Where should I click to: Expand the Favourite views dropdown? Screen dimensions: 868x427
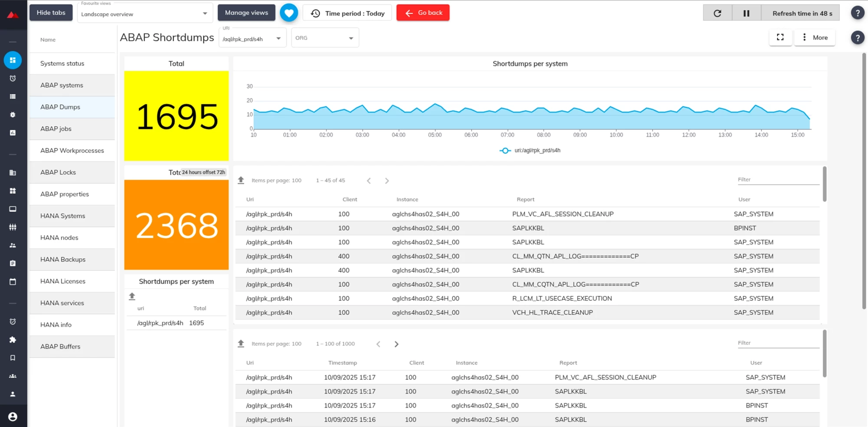145,14
